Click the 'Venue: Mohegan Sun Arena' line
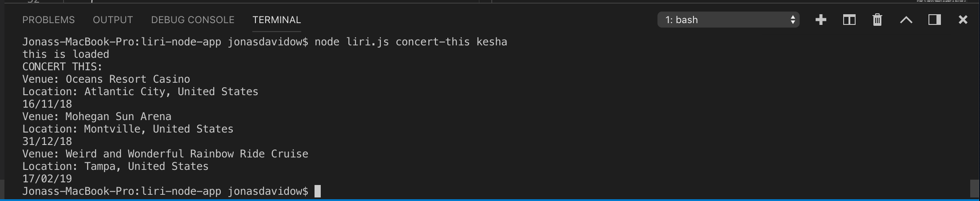Image resolution: width=980 pixels, height=201 pixels. coord(97,117)
